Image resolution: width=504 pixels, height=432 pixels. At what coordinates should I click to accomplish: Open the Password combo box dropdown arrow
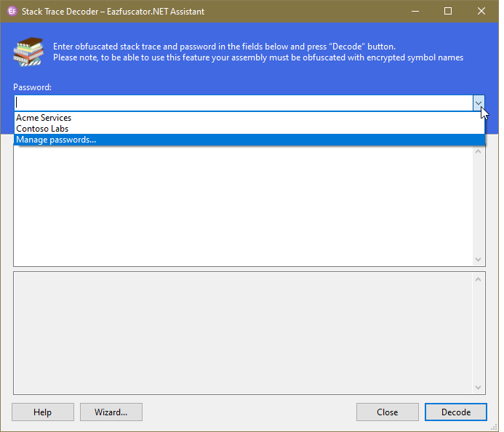[479, 103]
